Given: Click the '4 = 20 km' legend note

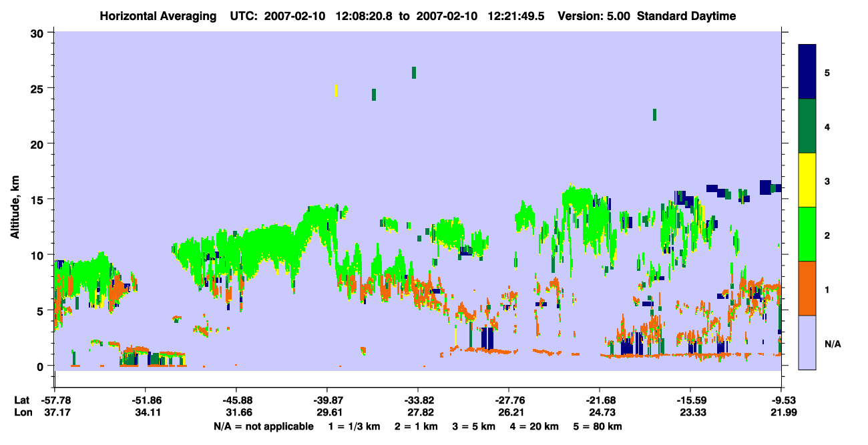Looking at the screenshot, I should (x=535, y=426).
